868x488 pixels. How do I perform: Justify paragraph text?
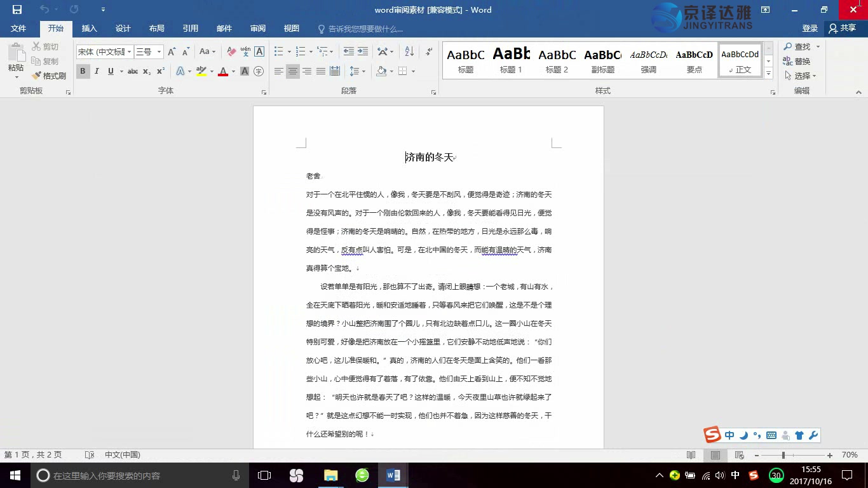(x=321, y=71)
